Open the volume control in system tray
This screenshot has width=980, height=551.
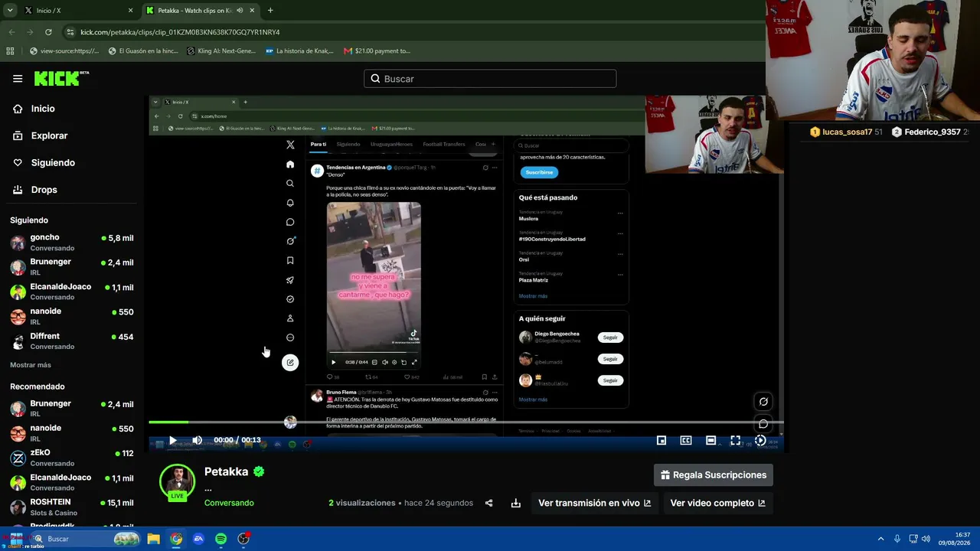[926, 539]
